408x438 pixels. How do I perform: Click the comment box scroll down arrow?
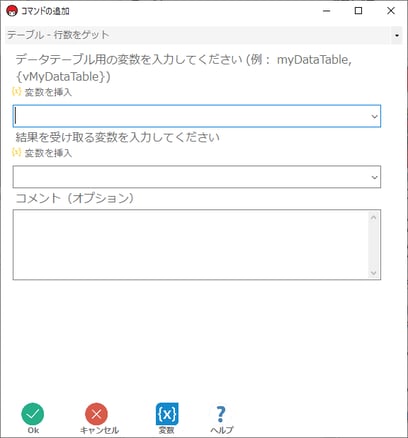tap(373, 273)
